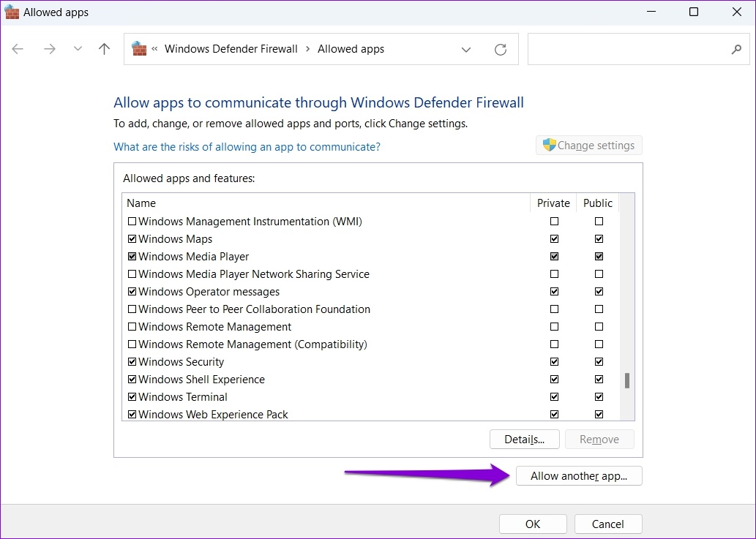Toggle Private checkbox for Windows Media Player
The height and width of the screenshot is (539, 756).
(x=555, y=256)
